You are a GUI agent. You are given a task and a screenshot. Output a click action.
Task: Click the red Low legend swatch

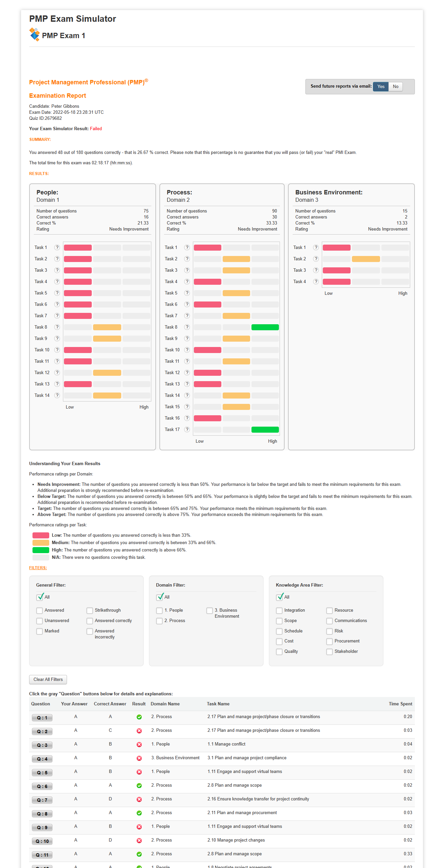click(x=41, y=535)
